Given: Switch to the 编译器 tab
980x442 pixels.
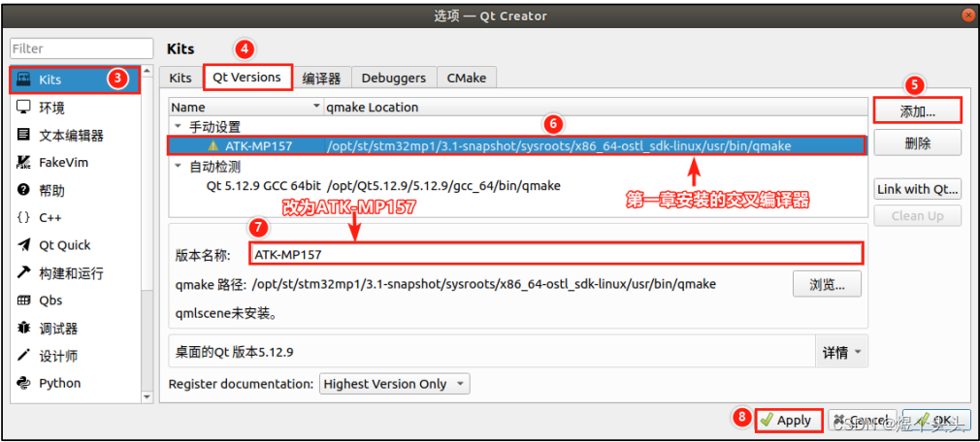Looking at the screenshot, I should point(322,79).
